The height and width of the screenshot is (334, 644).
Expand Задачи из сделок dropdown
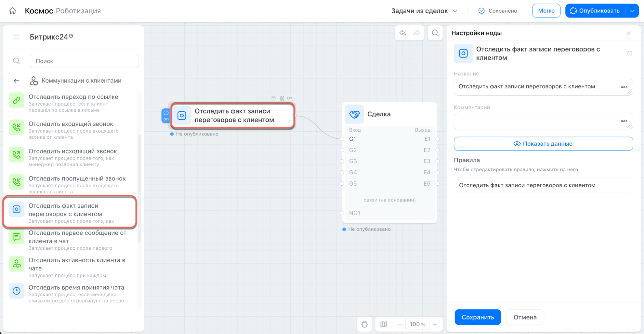click(424, 11)
